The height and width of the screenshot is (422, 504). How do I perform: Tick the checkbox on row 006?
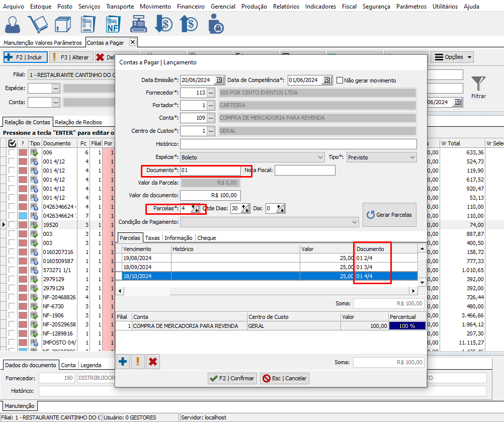click(12, 152)
